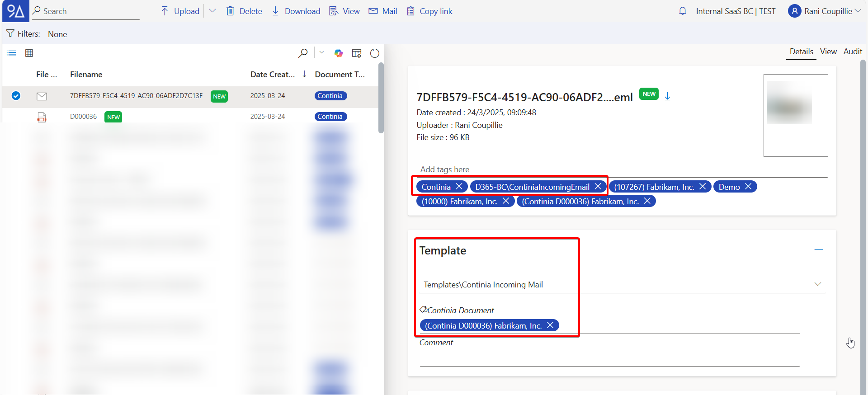Refresh the file list

374,53
